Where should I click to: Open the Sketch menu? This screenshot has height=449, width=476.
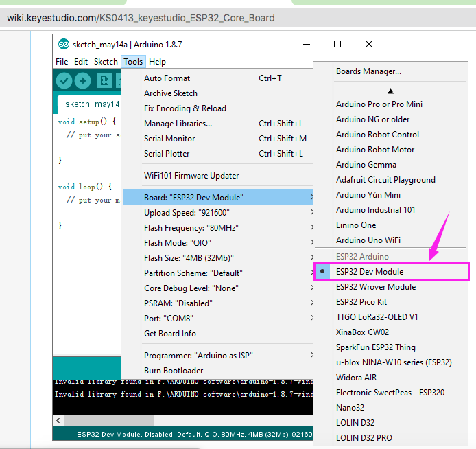pos(106,62)
